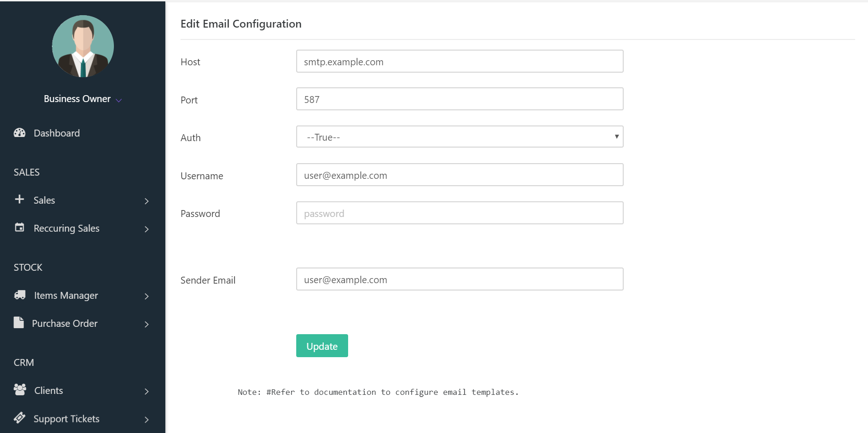Click the plus icon beside Sales
This screenshot has height=433, width=868.
pyautogui.click(x=19, y=199)
